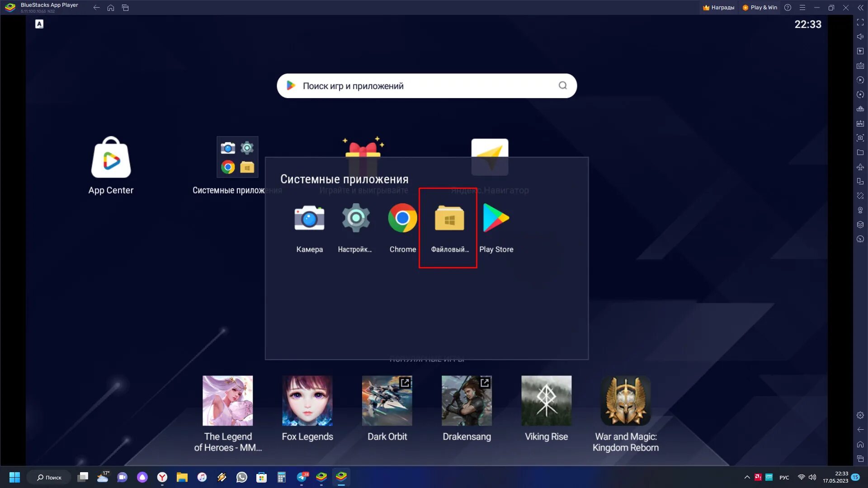Click the Install APK sidebar icon
The height and width of the screenshot is (488, 868).
click(860, 123)
